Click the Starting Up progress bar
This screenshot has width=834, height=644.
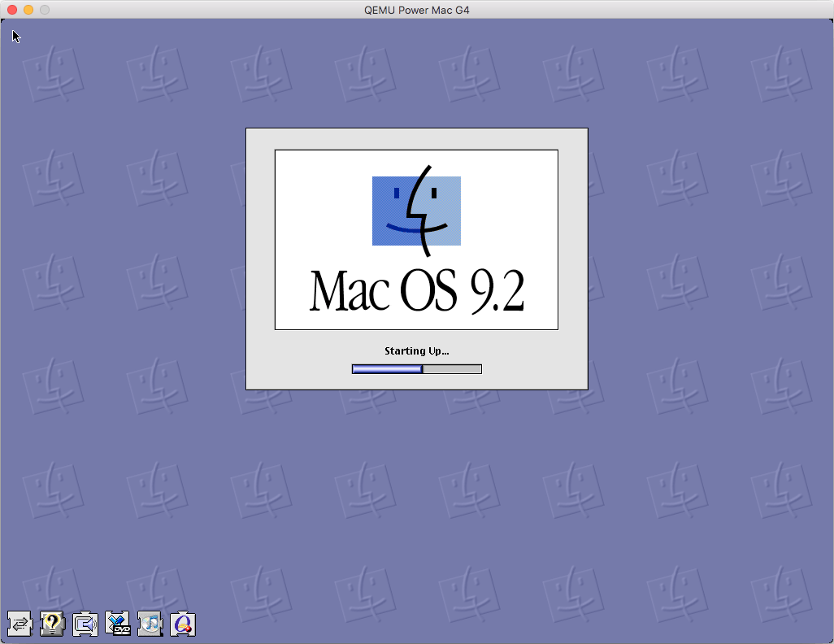coord(417,369)
